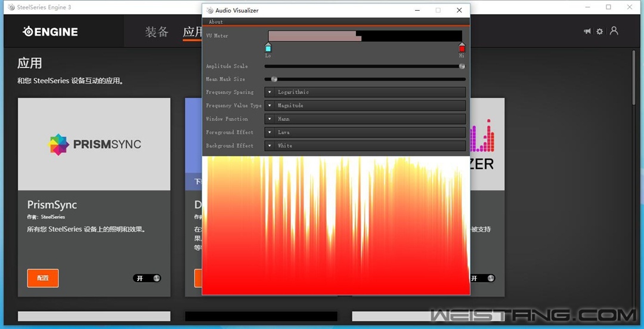Switch to the 装备 tab in Engine
This screenshot has width=644, height=329.
pos(156,32)
